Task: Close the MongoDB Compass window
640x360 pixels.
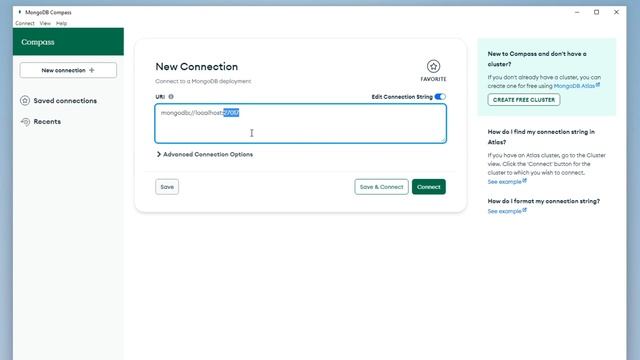Action: tap(616, 12)
